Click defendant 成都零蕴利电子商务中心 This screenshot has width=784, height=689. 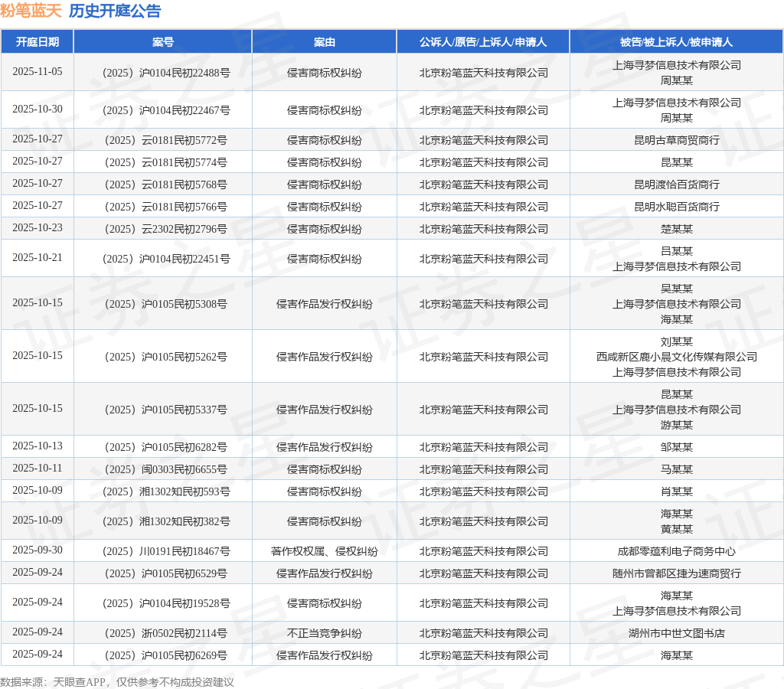click(677, 551)
